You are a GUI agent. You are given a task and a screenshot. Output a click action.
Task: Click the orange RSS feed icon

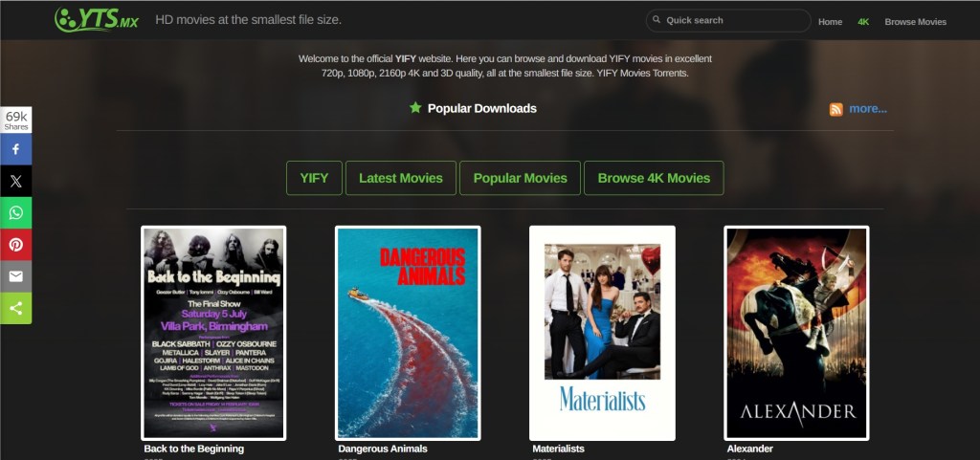click(836, 109)
